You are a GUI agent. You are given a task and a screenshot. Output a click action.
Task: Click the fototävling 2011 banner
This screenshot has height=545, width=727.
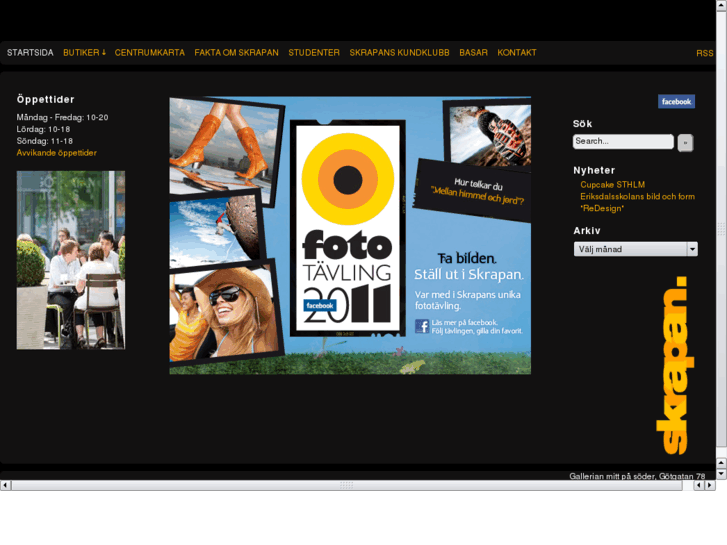[x=350, y=235]
